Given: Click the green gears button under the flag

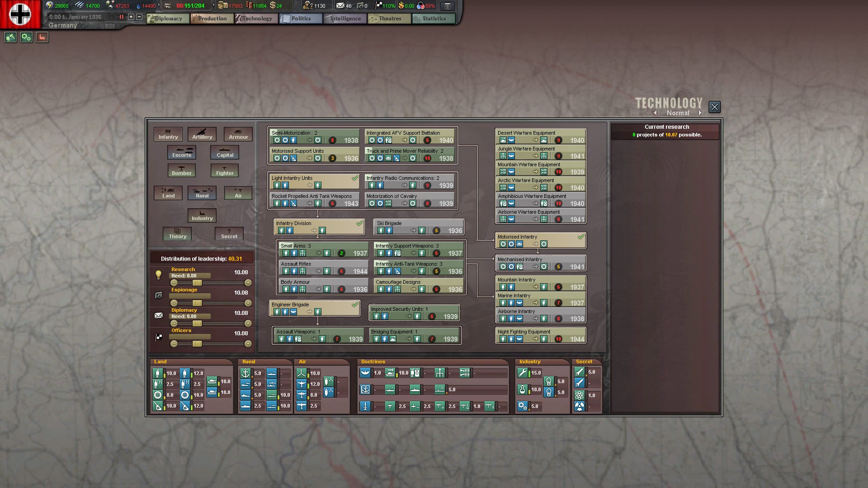Looking at the screenshot, I should [x=26, y=38].
